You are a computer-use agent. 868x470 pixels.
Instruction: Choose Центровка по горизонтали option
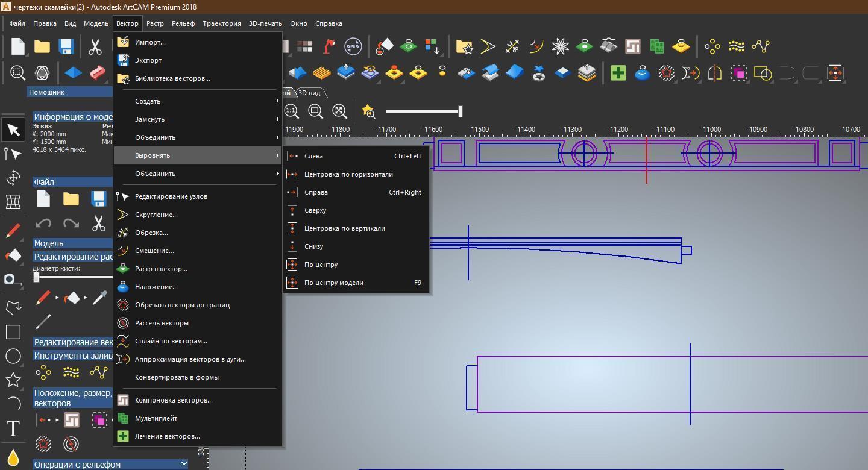(356, 174)
